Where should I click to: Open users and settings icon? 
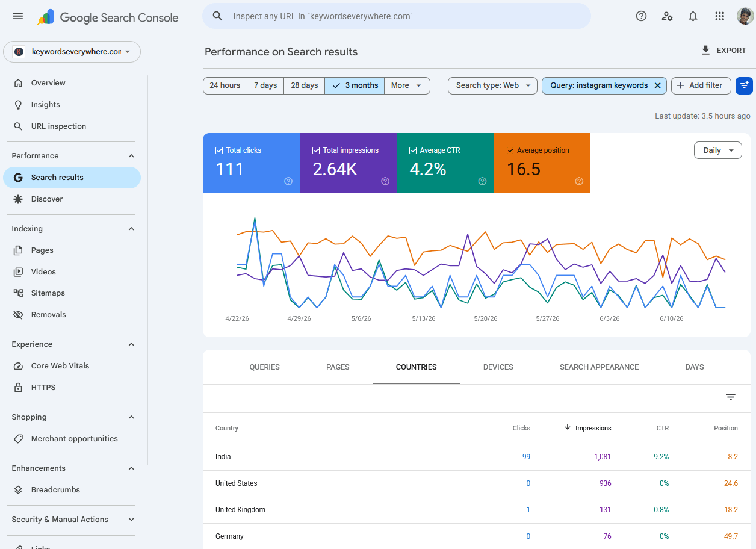667,16
